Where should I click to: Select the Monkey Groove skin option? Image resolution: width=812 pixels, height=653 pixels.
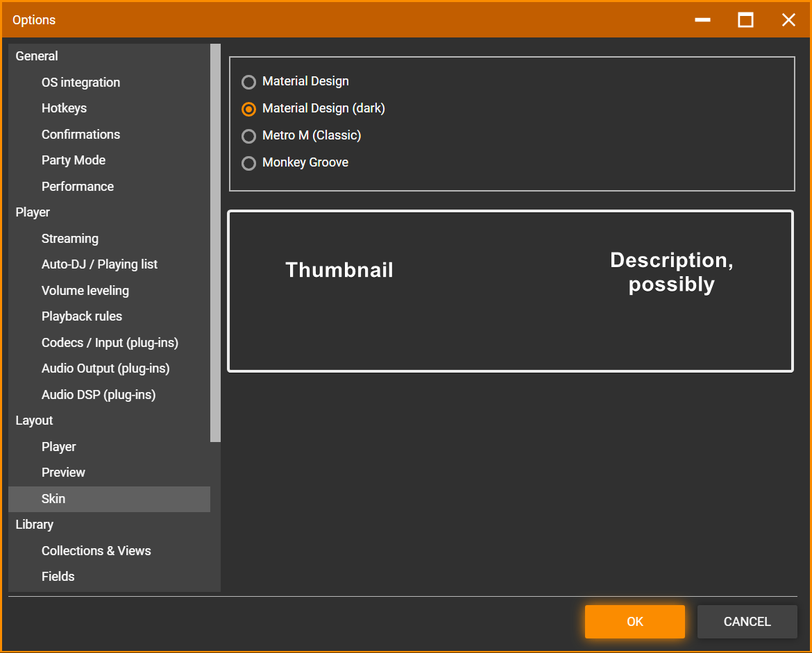point(248,163)
